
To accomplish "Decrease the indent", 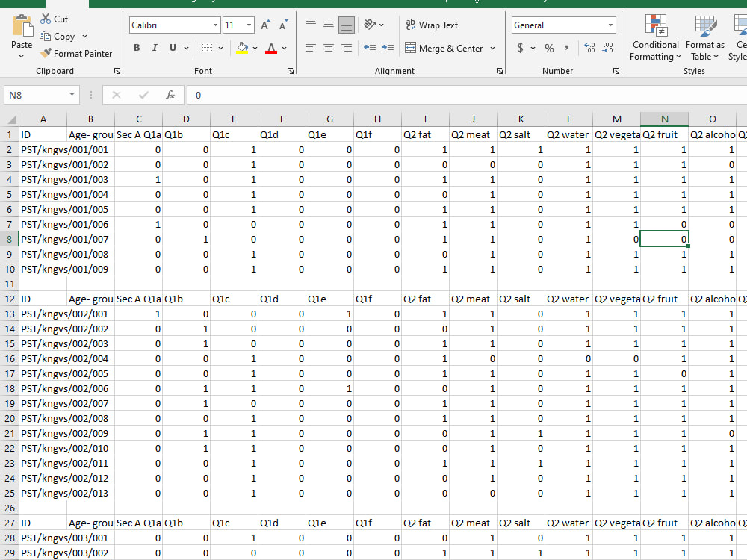I will pyautogui.click(x=370, y=48).
